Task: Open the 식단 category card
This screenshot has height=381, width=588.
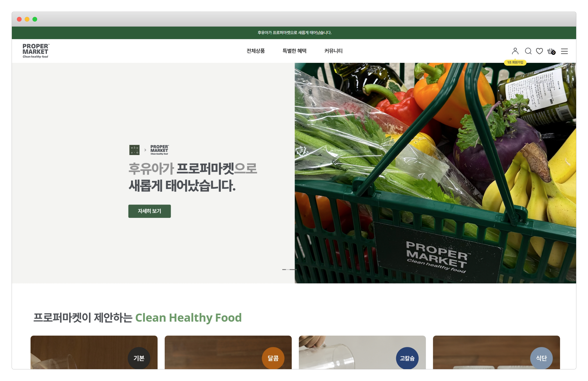Action: pyautogui.click(x=496, y=352)
